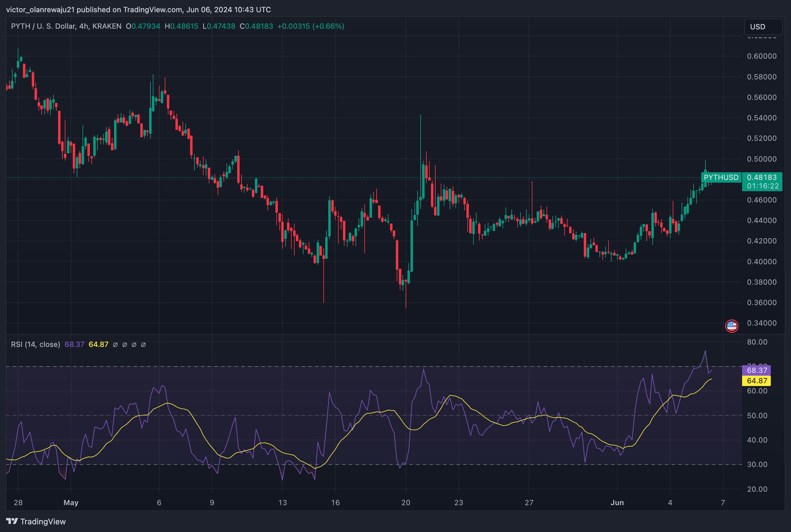Click the TradingView logo at bottom left
Image resolution: width=791 pixels, height=532 pixels.
click(36, 521)
